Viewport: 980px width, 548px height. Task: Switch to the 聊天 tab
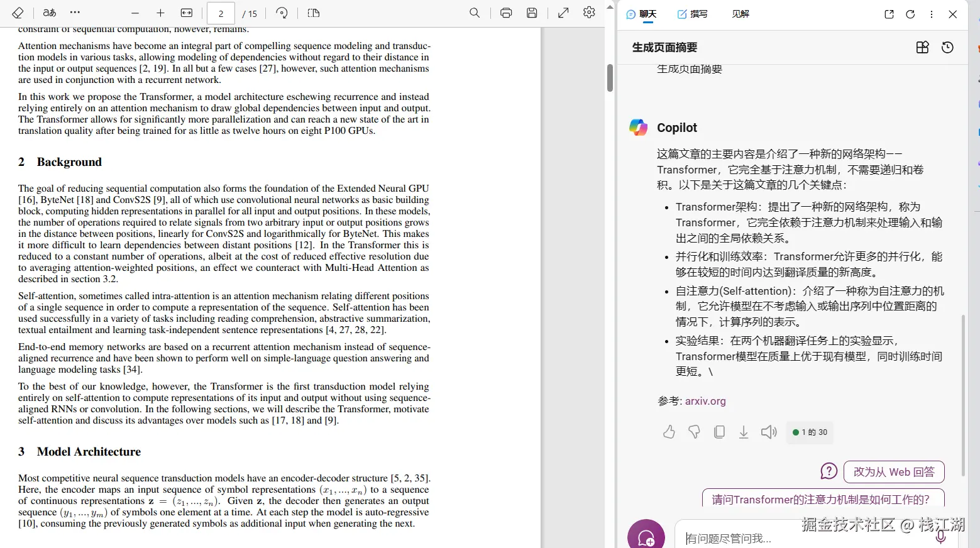point(642,14)
